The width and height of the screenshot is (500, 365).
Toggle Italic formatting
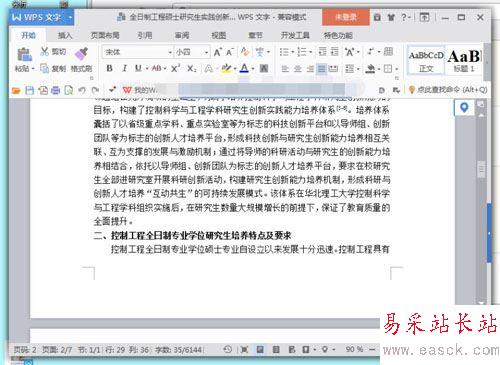[x=124, y=68]
